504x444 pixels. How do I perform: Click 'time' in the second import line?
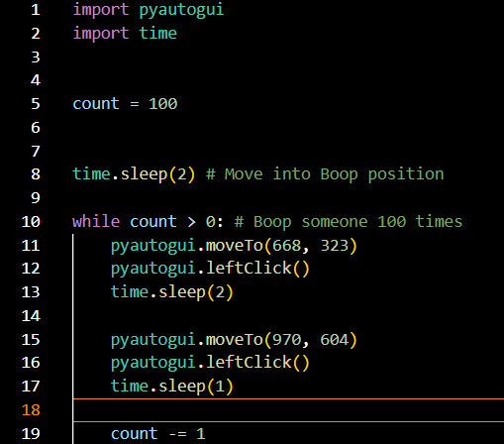[x=158, y=33]
